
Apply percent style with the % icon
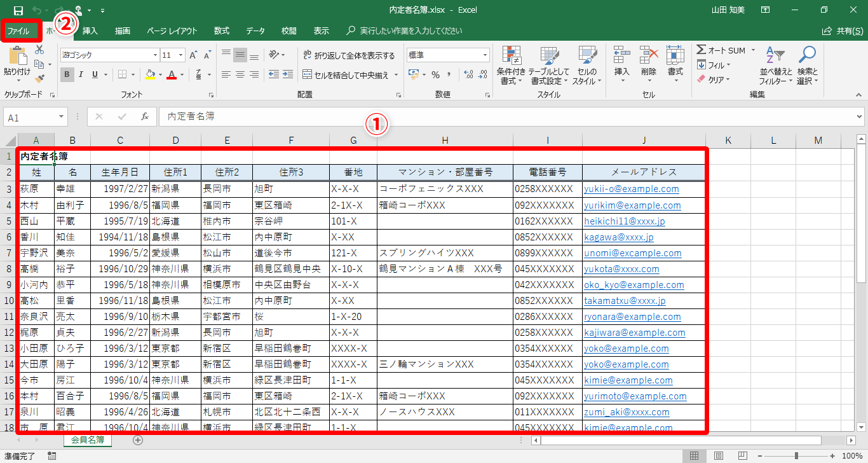coord(435,74)
